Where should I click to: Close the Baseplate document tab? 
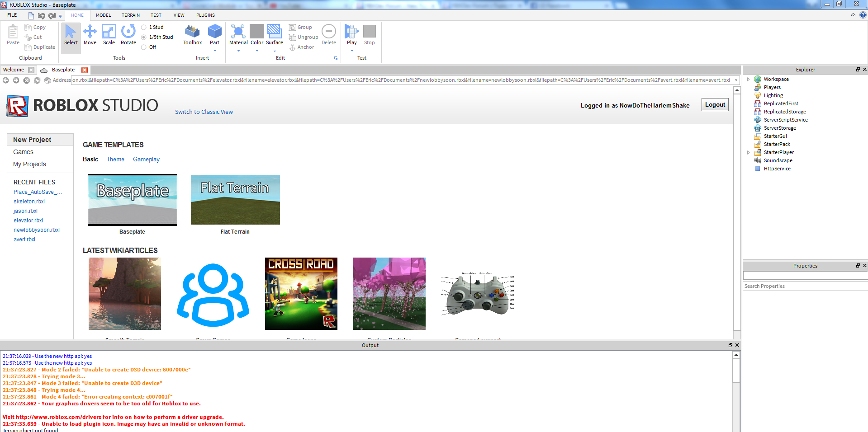tap(85, 70)
